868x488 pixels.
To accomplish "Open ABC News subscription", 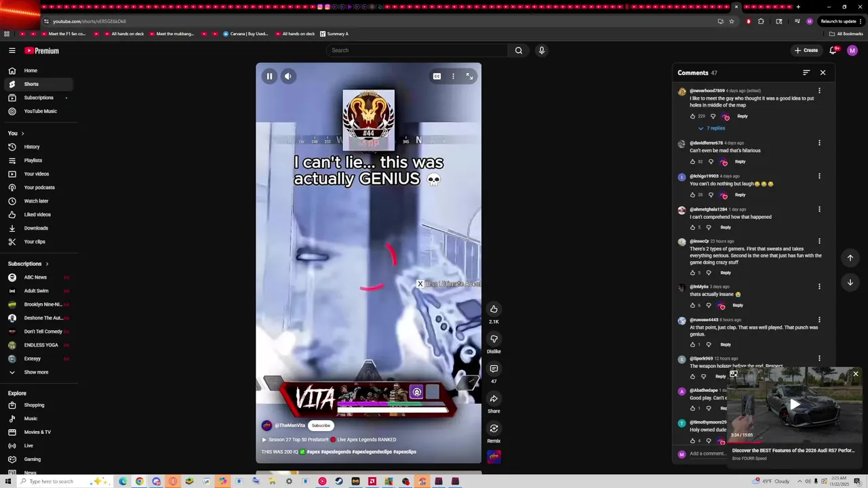I will 39,277.
